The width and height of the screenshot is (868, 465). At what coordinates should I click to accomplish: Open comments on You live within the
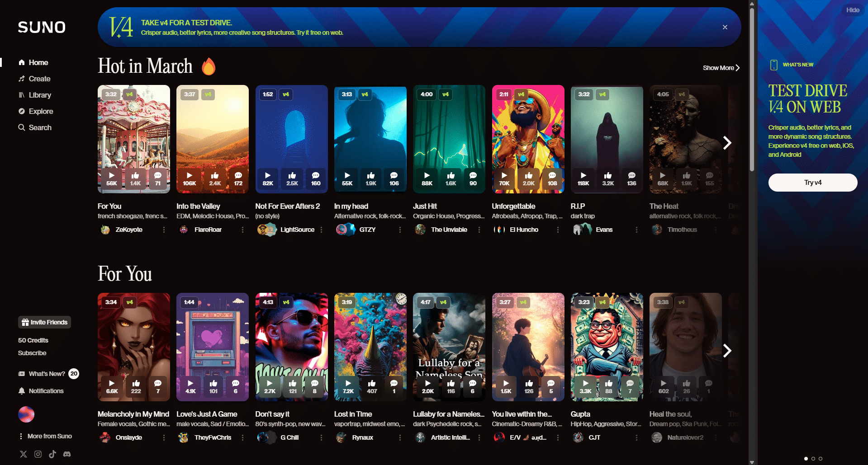click(x=551, y=387)
